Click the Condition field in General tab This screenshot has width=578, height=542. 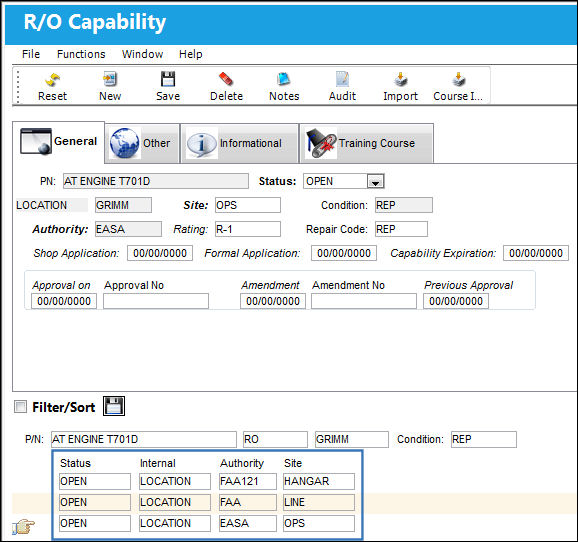pos(404,205)
